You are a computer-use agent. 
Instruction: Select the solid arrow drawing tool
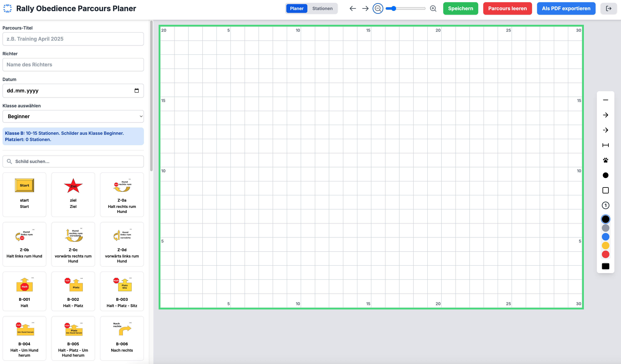click(x=605, y=115)
